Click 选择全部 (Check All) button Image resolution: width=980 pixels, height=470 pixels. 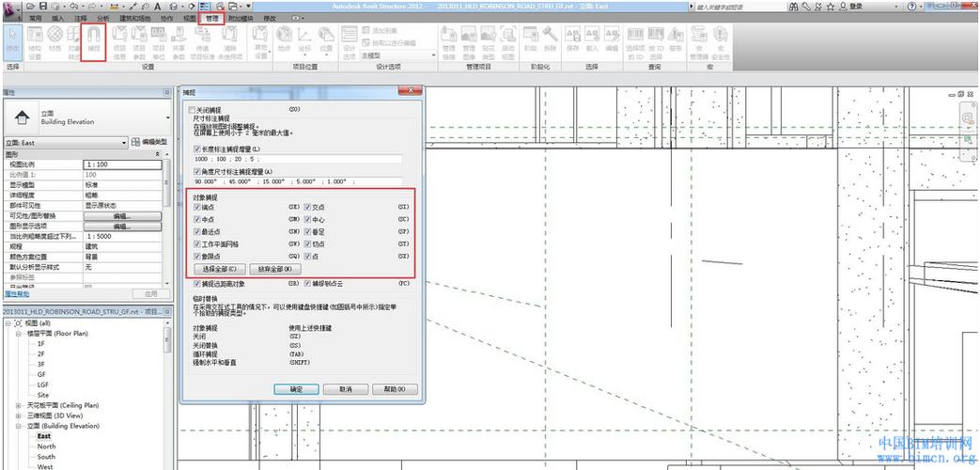pyautogui.click(x=217, y=269)
